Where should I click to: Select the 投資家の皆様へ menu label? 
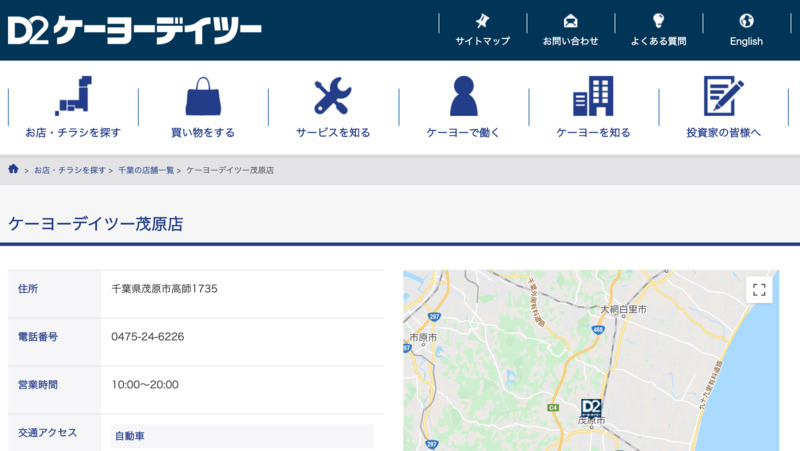click(x=723, y=133)
